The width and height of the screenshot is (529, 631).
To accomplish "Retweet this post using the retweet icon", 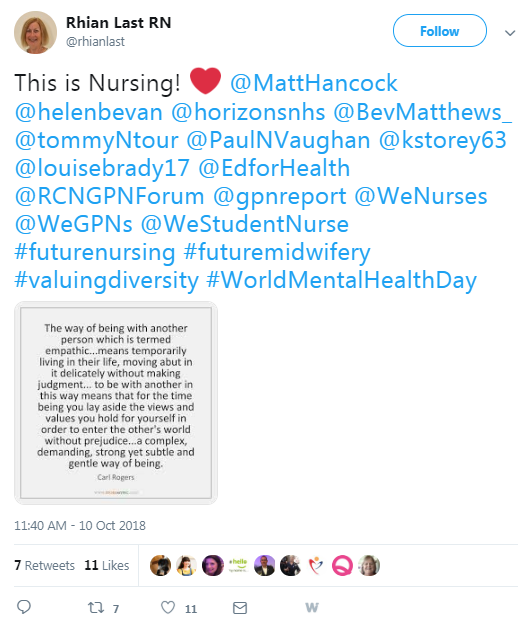I will (x=96, y=607).
